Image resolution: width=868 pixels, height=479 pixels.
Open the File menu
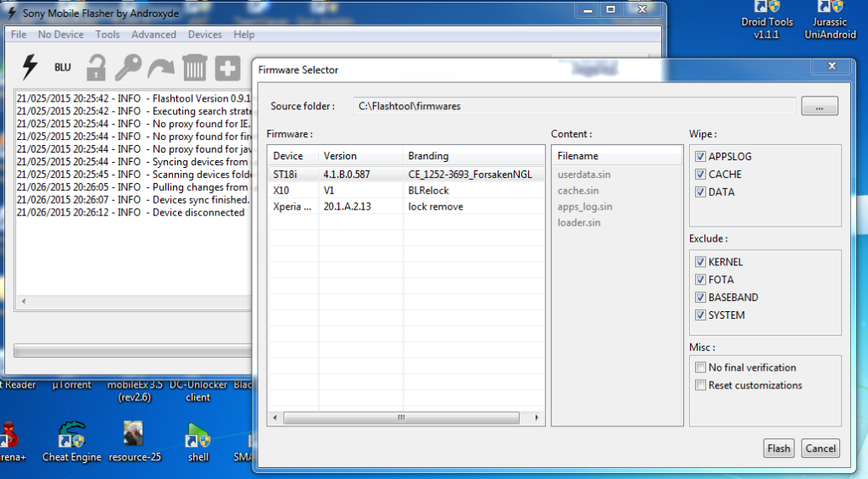(19, 34)
